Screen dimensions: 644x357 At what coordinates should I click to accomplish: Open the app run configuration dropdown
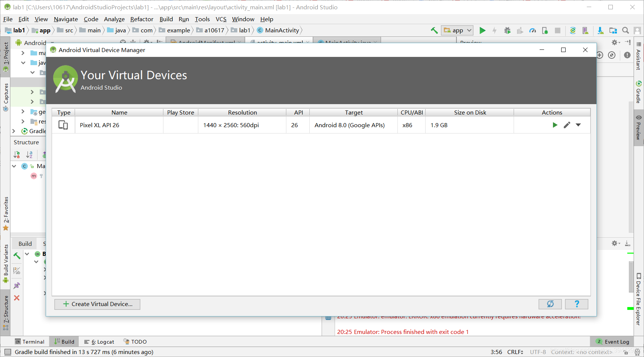tap(457, 30)
